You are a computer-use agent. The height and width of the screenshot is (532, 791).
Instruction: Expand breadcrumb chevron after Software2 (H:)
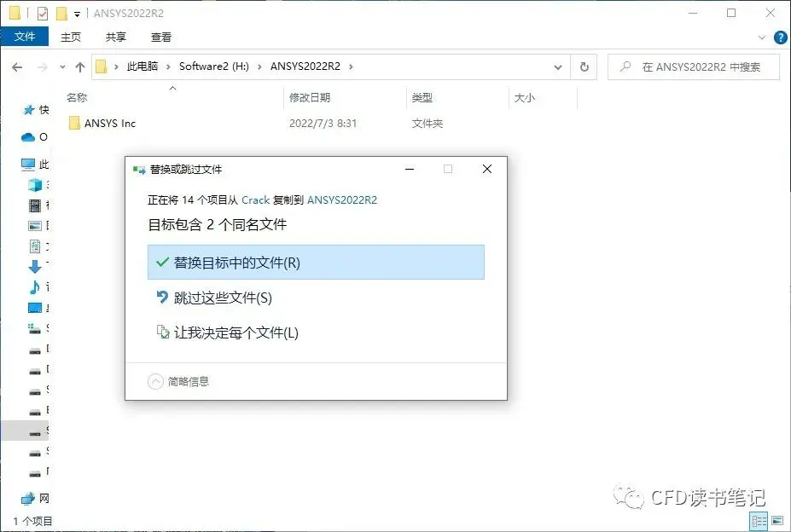(x=259, y=66)
